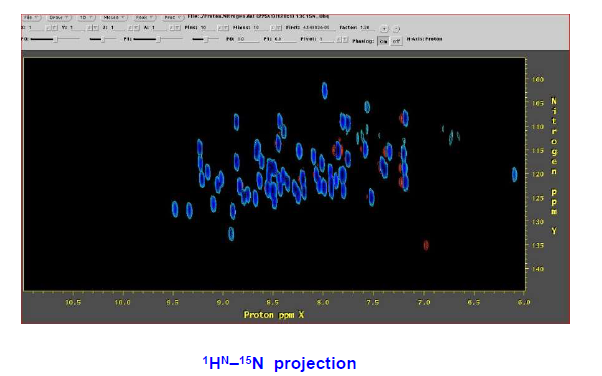
Task: Click the far-right blue peak near 6.1 ppm
Action: pos(514,175)
